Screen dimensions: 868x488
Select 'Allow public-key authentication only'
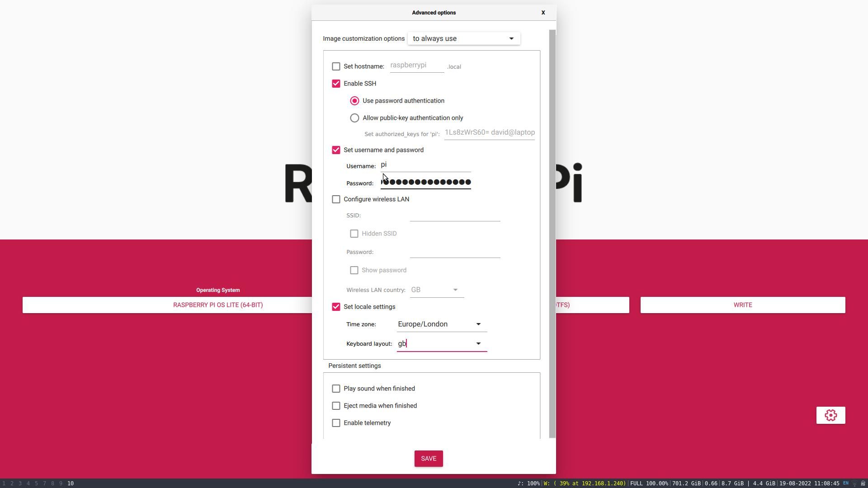pyautogui.click(x=354, y=117)
